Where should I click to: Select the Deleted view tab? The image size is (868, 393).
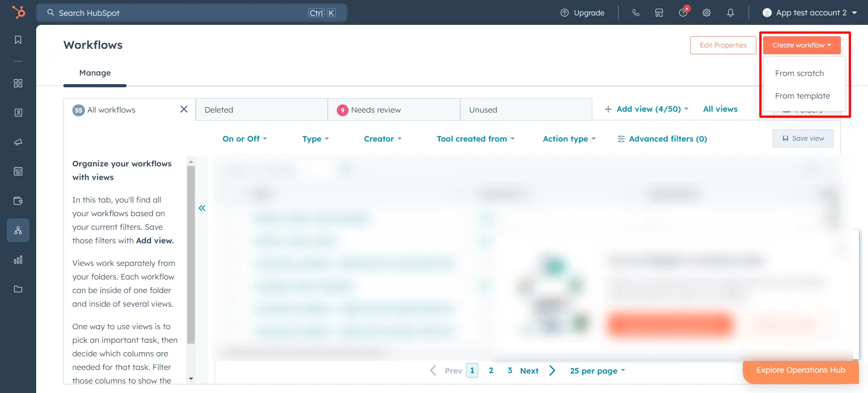(262, 109)
